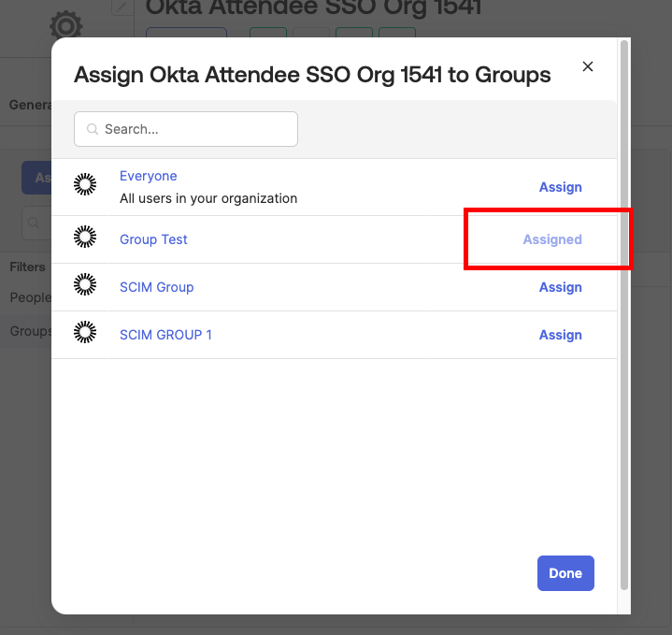Open the Group Test link
Image resolution: width=672 pixels, height=635 pixels.
click(x=153, y=239)
